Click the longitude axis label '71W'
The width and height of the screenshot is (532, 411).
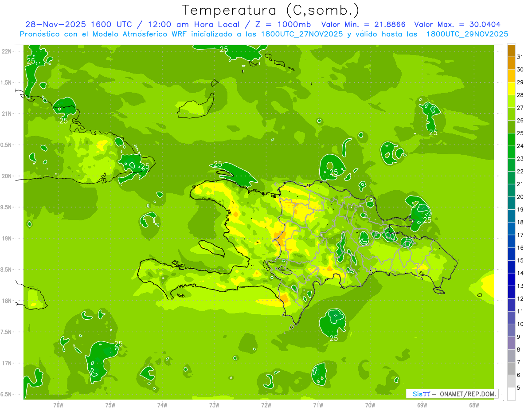click(318, 405)
